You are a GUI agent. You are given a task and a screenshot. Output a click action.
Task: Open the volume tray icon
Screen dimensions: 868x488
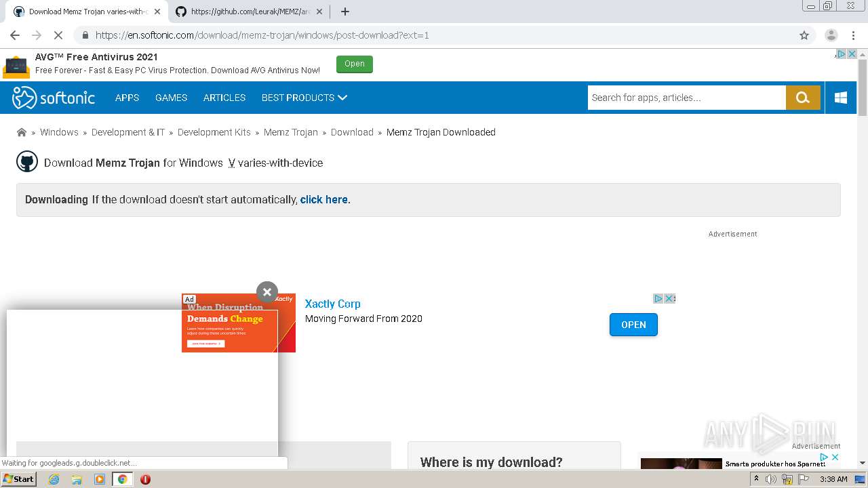tap(771, 479)
